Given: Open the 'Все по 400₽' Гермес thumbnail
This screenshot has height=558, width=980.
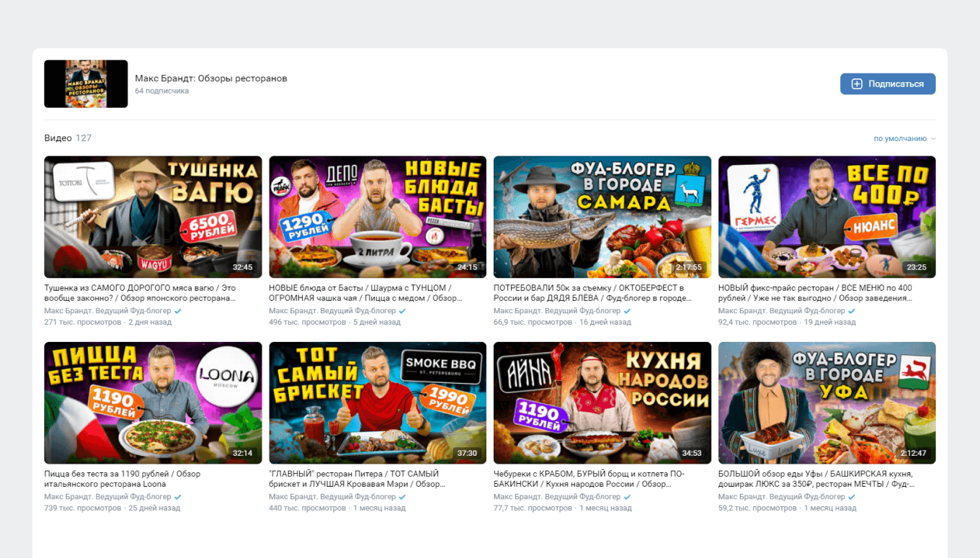Looking at the screenshot, I should (x=827, y=217).
